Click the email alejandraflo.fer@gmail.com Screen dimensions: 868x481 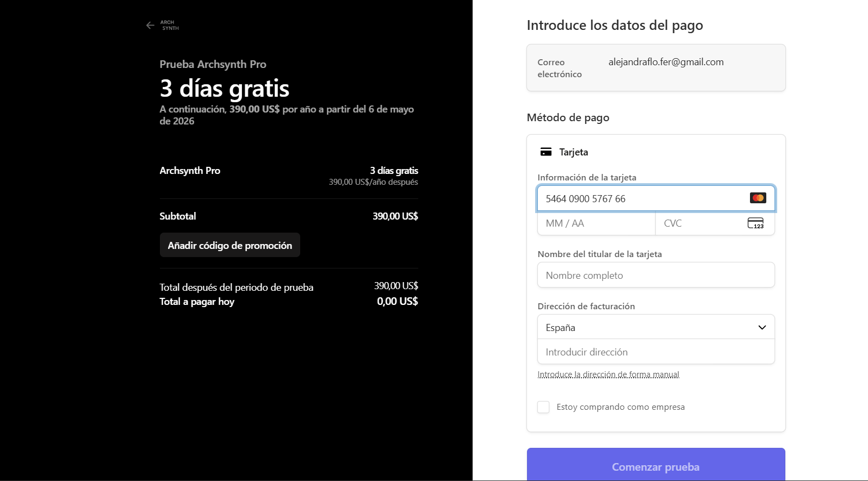pos(666,62)
